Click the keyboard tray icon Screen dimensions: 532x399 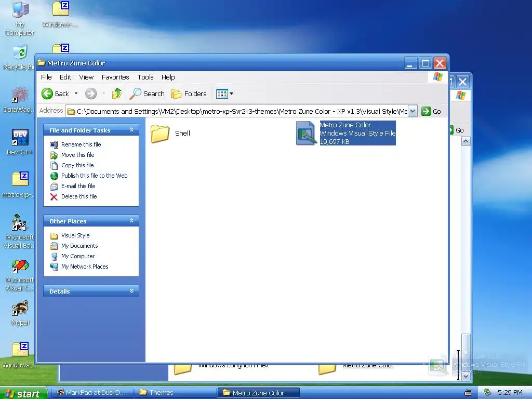tap(468, 393)
